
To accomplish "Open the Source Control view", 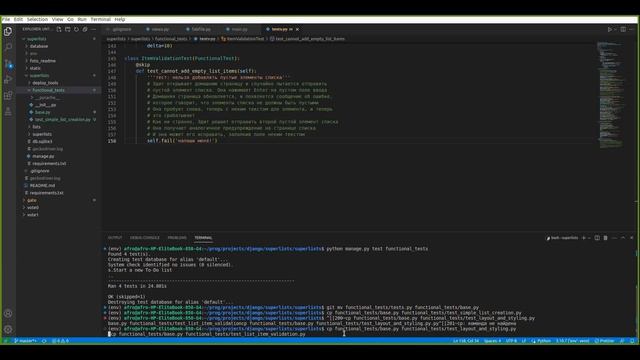I will click(8, 64).
